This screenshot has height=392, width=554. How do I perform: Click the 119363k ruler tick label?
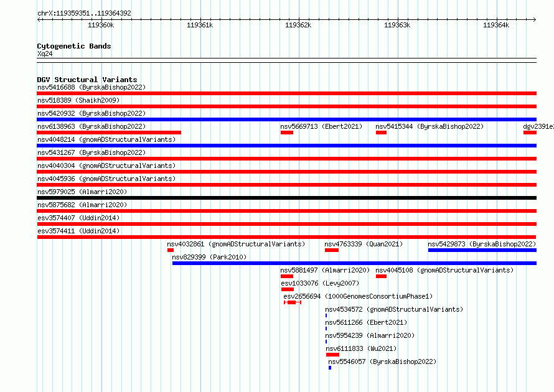pos(397,25)
